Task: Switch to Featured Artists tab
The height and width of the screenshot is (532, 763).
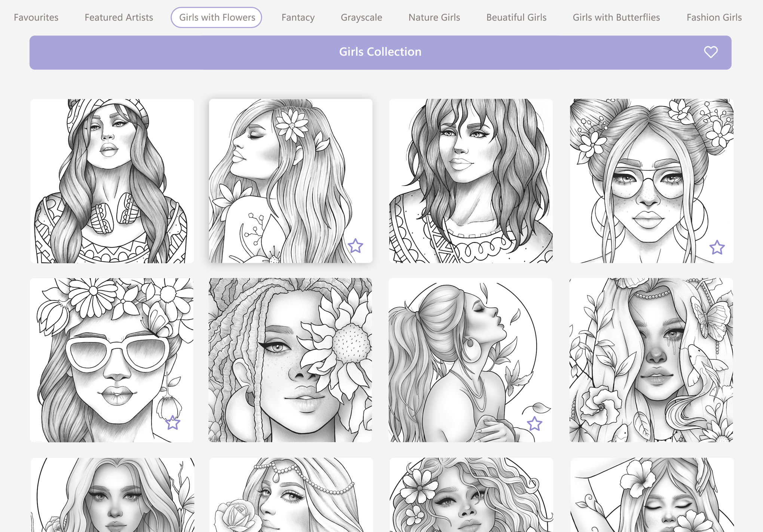Action: [x=119, y=17]
